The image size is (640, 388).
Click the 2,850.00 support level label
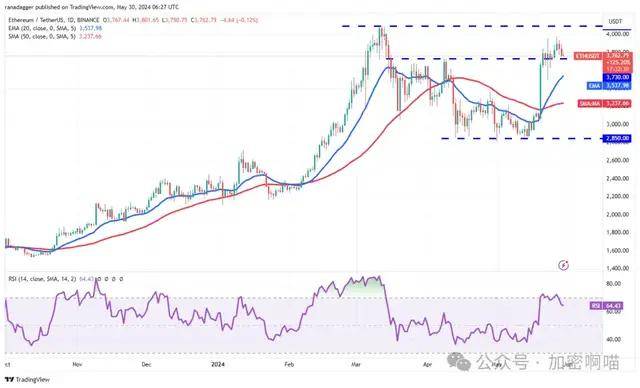pyautogui.click(x=617, y=138)
